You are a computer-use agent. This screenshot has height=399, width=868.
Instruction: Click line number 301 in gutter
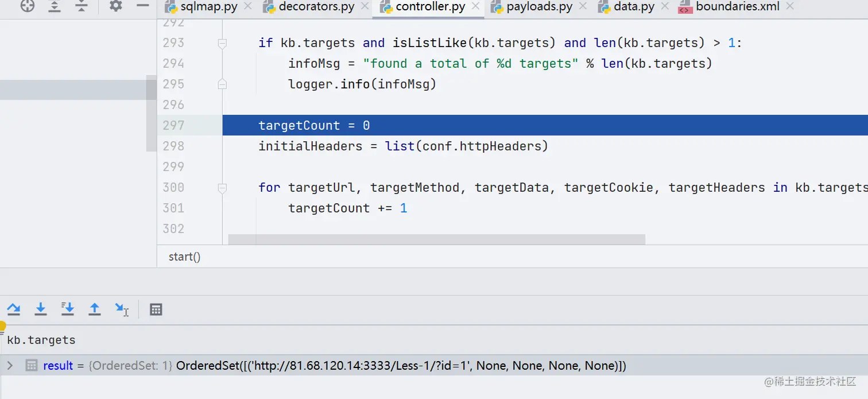[173, 208]
